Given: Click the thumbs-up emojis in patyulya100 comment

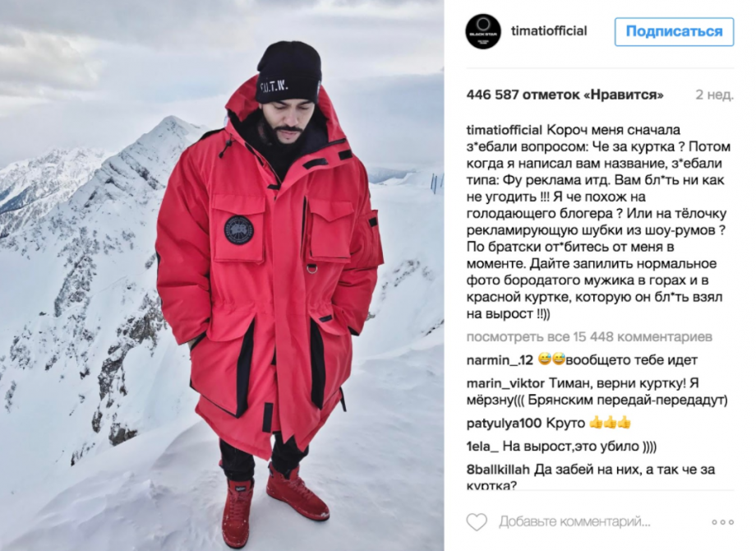Looking at the screenshot, I should click(610, 424).
